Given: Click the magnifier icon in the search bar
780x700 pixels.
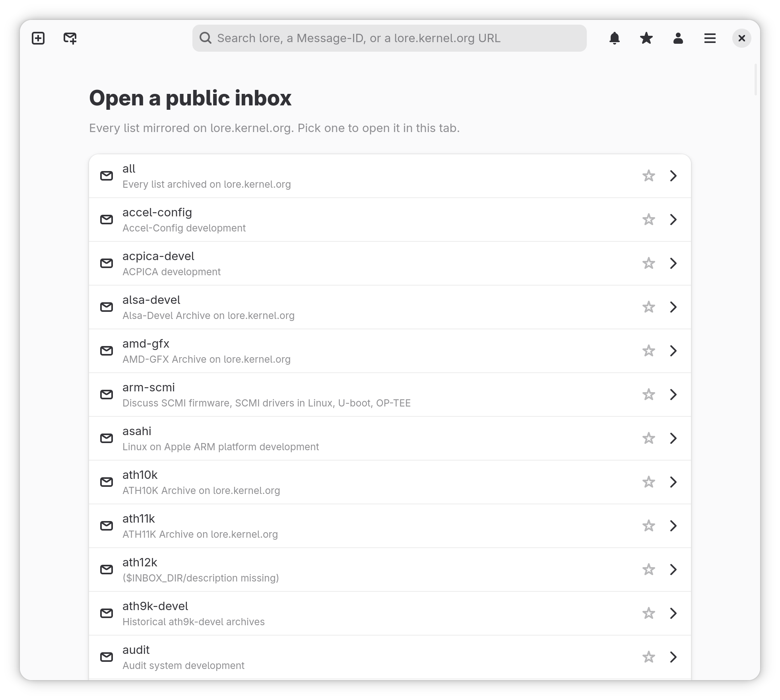Looking at the screenshot, I should (206, 38).
